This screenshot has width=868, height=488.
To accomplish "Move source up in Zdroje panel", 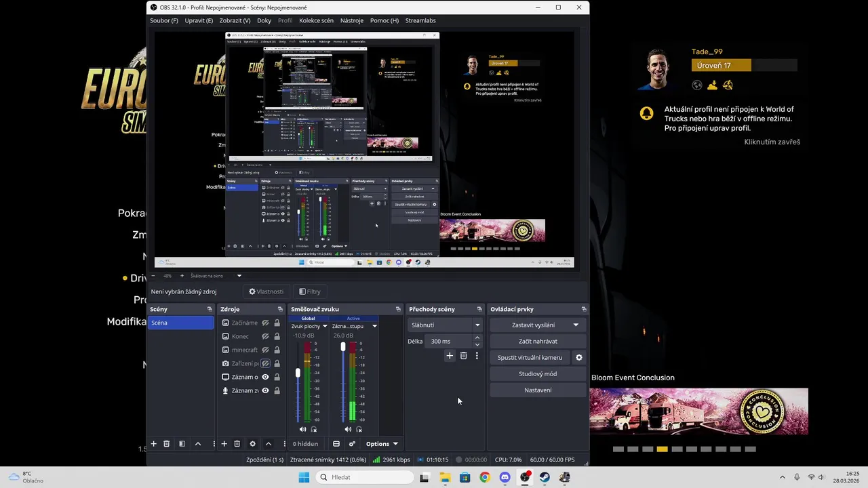I will (269, 444).
